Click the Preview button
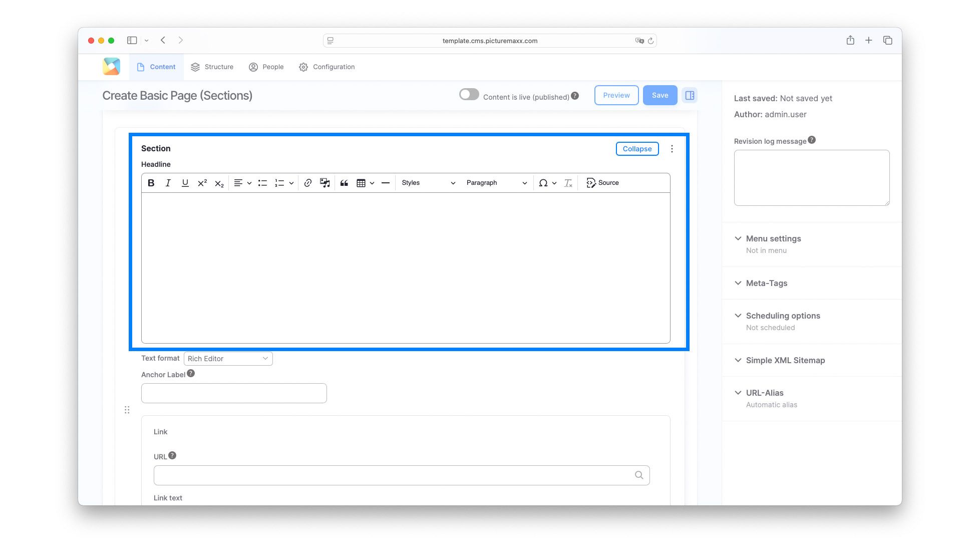This screenshot has width=980, height=551. pyautogui.click(x=616, y=95)
